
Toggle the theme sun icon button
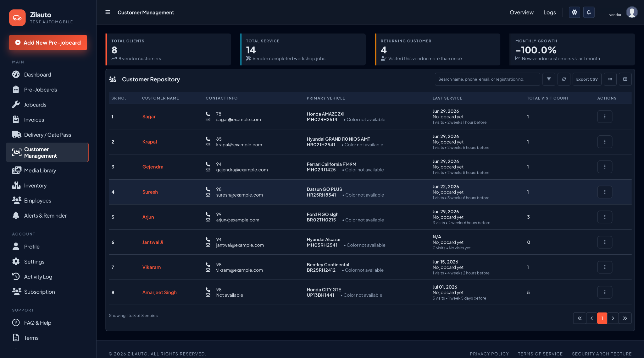[x=574, y=12]
